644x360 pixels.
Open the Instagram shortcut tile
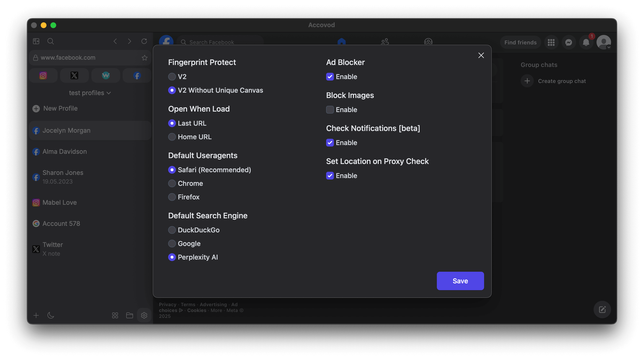coord(43,75)
